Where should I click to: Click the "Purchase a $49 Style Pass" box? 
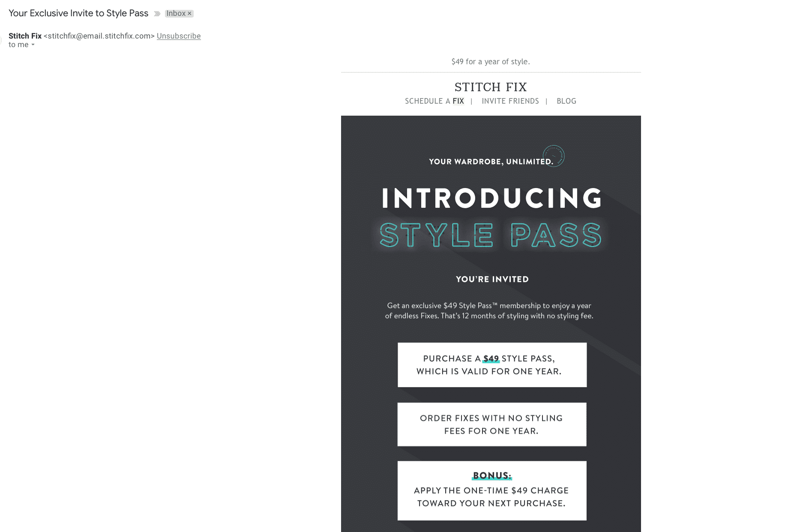click(x=492, y=365)
